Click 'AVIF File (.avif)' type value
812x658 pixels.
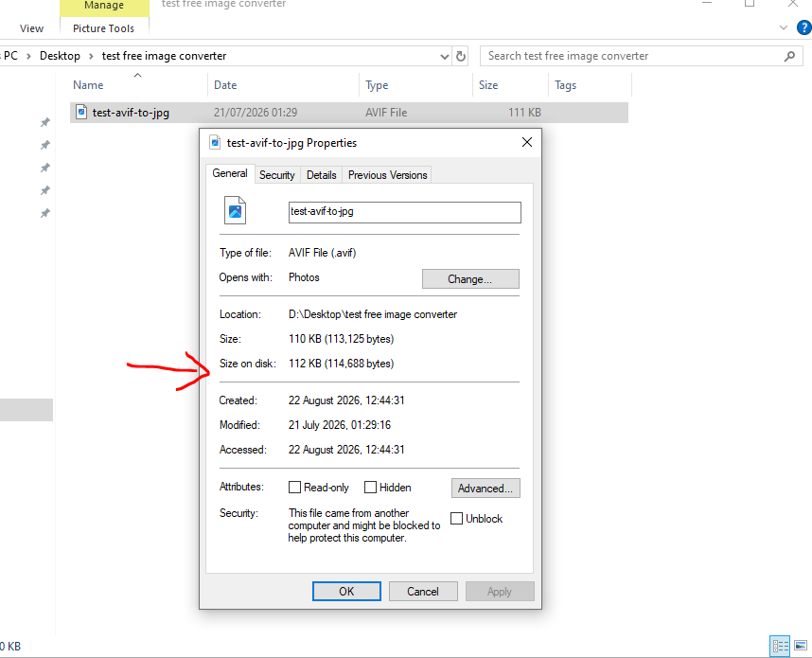pyautogui.click(x=322, y=253)
